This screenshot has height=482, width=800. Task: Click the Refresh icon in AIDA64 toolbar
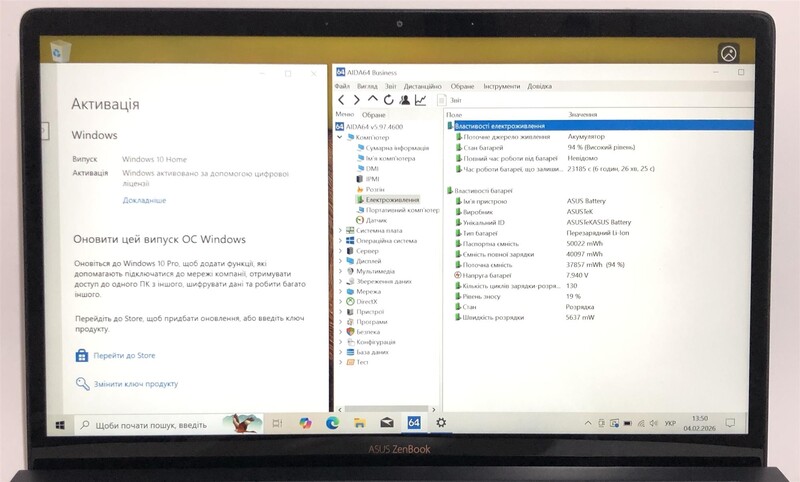point(388,100)
